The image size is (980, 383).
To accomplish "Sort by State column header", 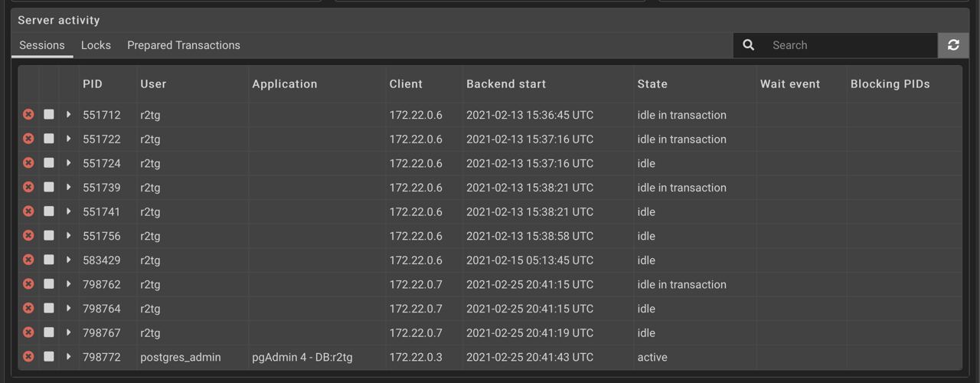I will click(652, 84).
